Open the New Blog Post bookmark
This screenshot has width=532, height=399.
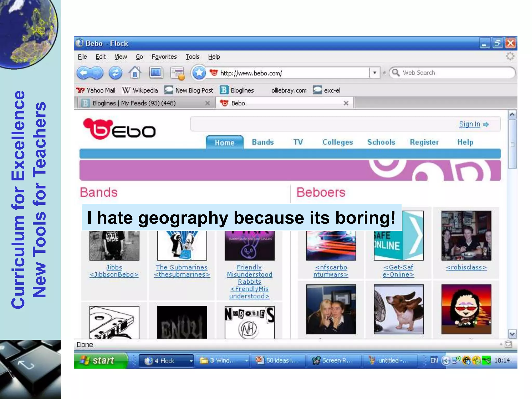pos(189,90)
